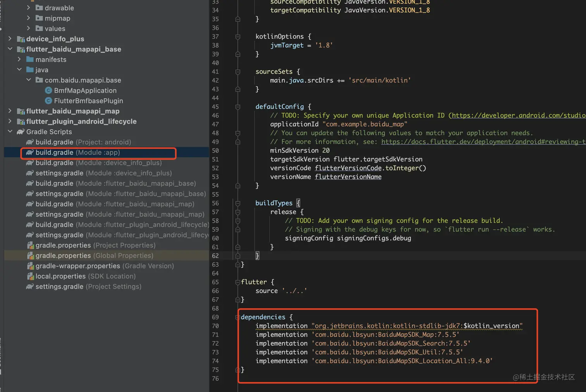
Task: Click gradle icon of build.gradle (Project: android)
Action: click(30, 142)
